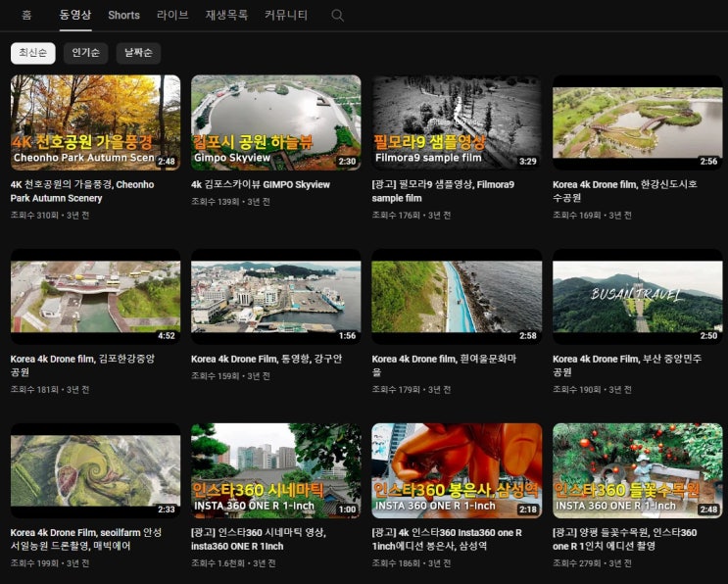Viewport: 728px width, 584px height.
Task: Click the '조회수 199회 • 3년 전' text
Action: click(50, 563)
